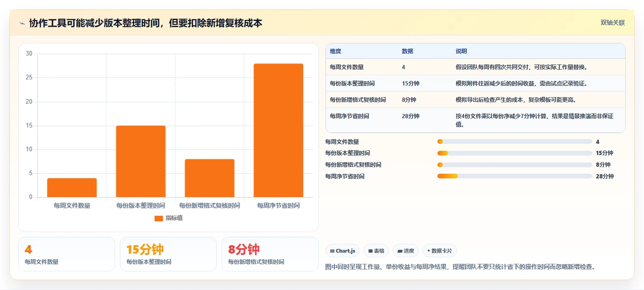
Task: Click the 每周净节省时间 x-axis label
Action: [x=278, y=205]
